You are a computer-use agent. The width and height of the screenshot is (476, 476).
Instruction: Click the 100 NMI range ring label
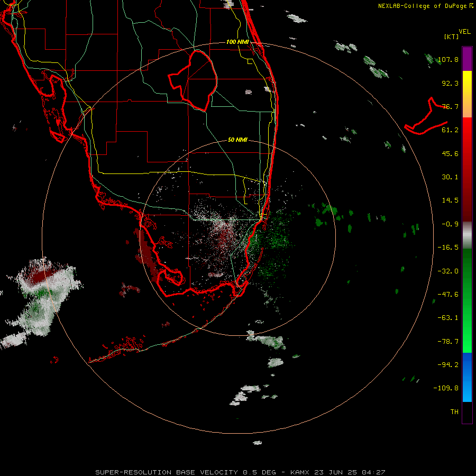click(x=237, y=42)
